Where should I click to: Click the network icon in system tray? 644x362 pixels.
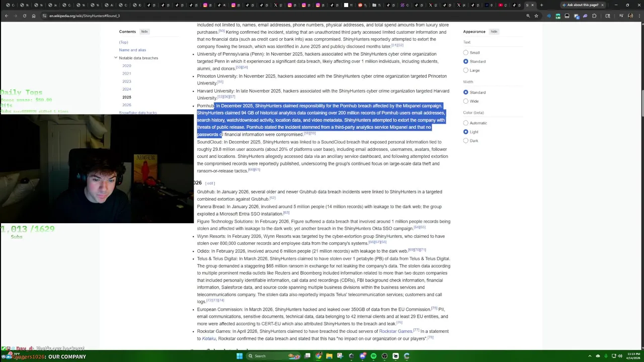(x=614, y=356)
